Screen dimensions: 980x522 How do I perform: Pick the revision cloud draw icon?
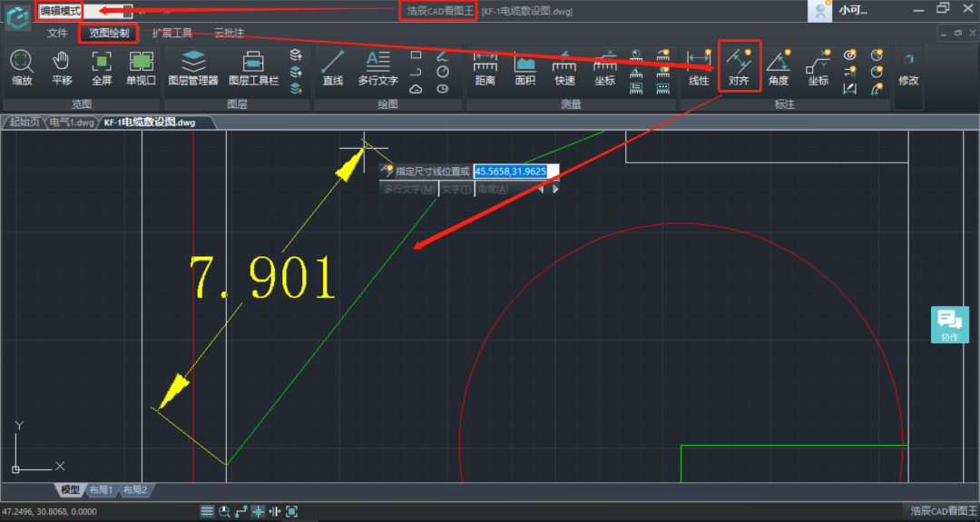416,89
